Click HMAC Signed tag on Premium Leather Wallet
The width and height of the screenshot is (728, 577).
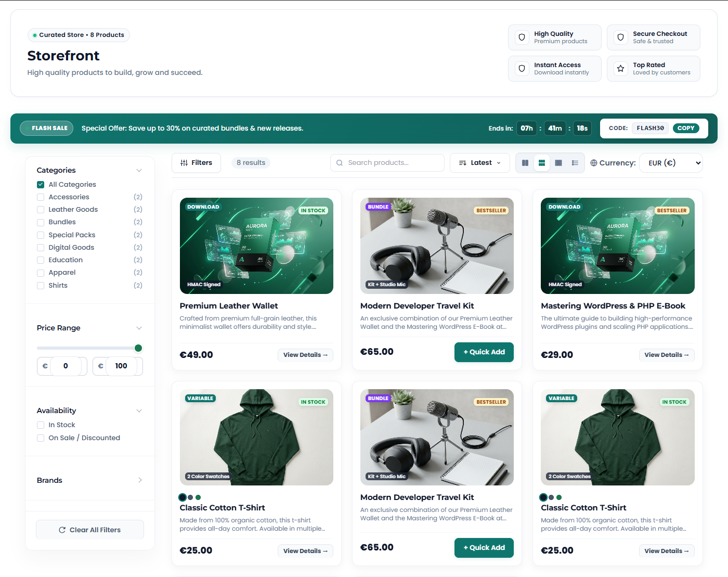click(x=204, y=285)
